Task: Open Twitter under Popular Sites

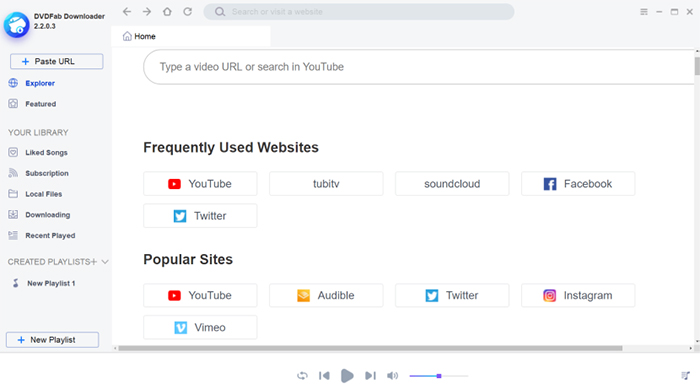Action: tap(452, 295)
